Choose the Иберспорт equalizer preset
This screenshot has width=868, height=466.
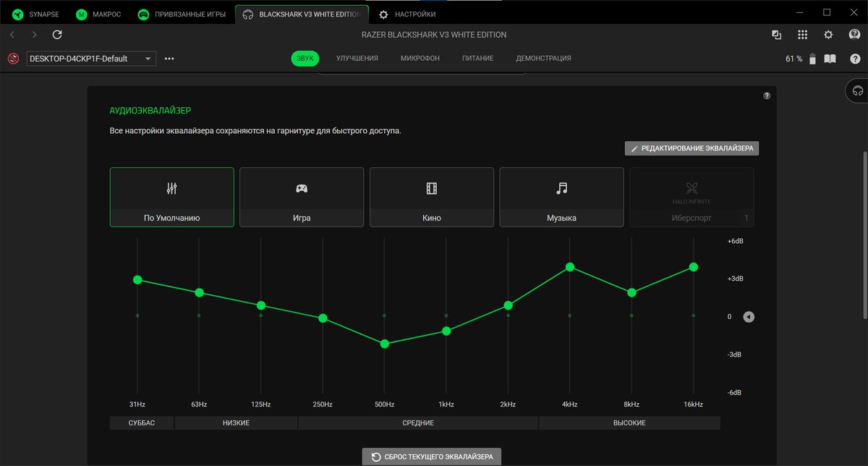coord(692,198)
